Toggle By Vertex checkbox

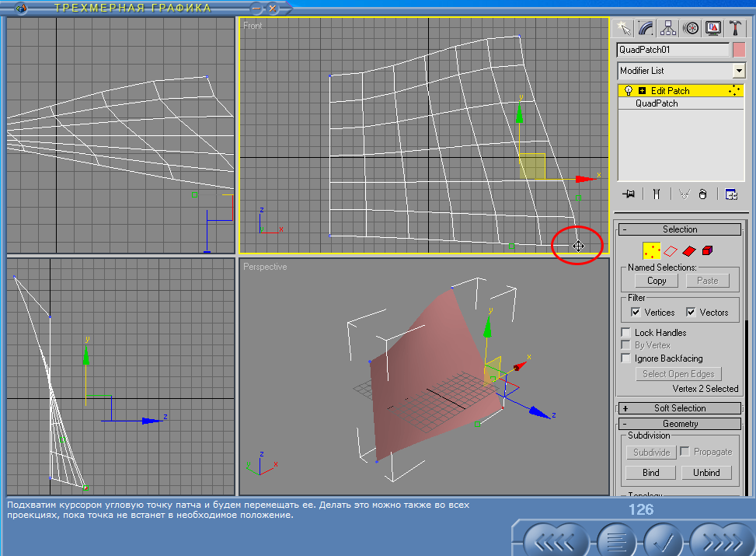(x=625, y=345)
